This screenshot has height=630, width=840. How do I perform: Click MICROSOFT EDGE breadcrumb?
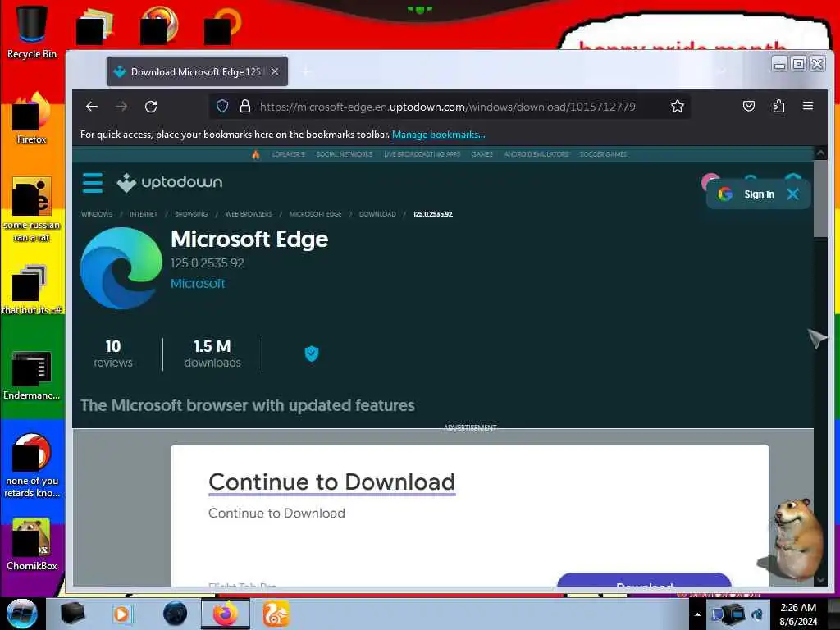click(316, 214)
